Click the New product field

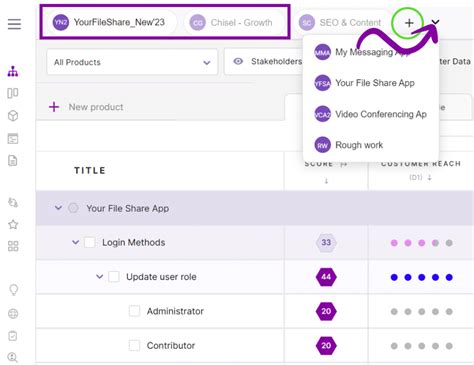tap(96, 107)
